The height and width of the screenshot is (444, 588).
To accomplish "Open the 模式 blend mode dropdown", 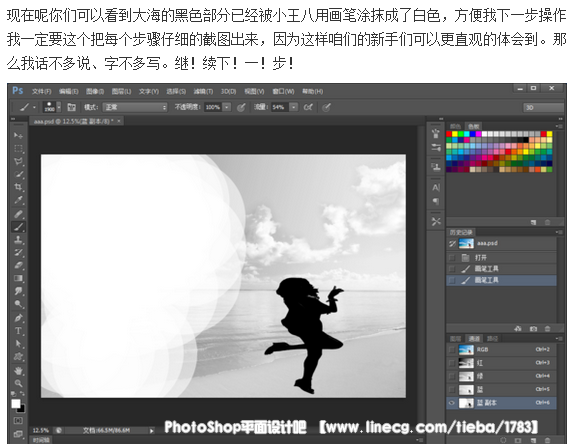I will pyautogui.click(x=135, y=107).
